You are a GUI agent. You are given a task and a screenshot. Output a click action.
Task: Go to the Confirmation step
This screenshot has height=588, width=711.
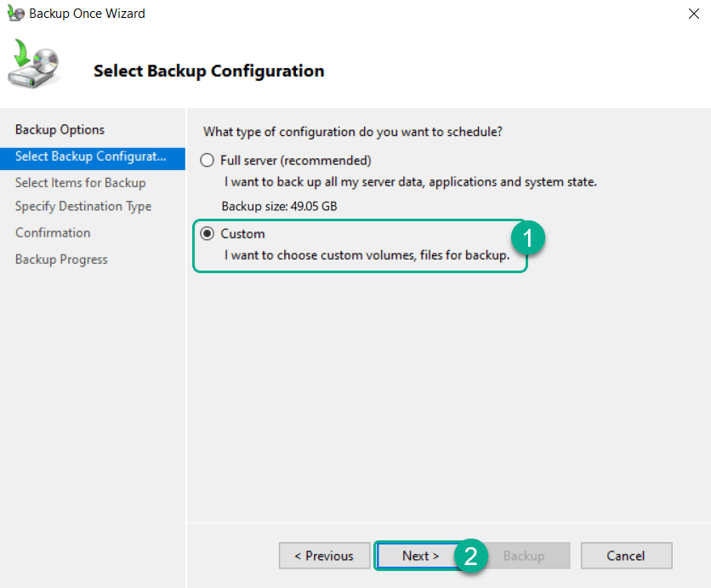(53, 233)
